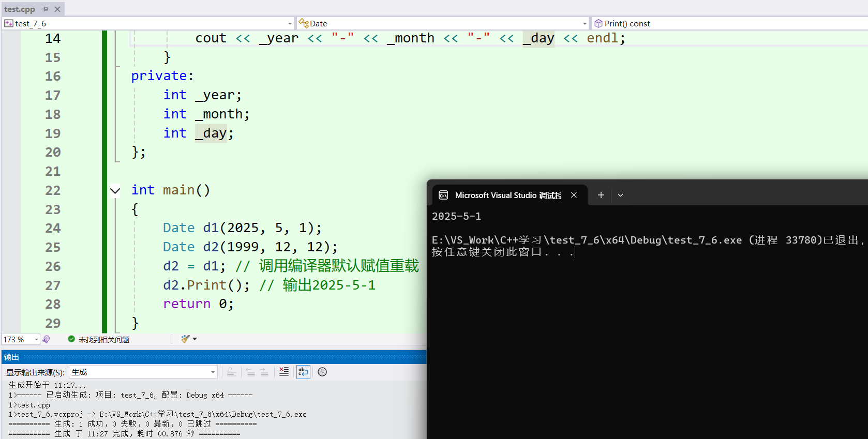Click the green no-issues checkmark icon

click(x=71, y=339)
